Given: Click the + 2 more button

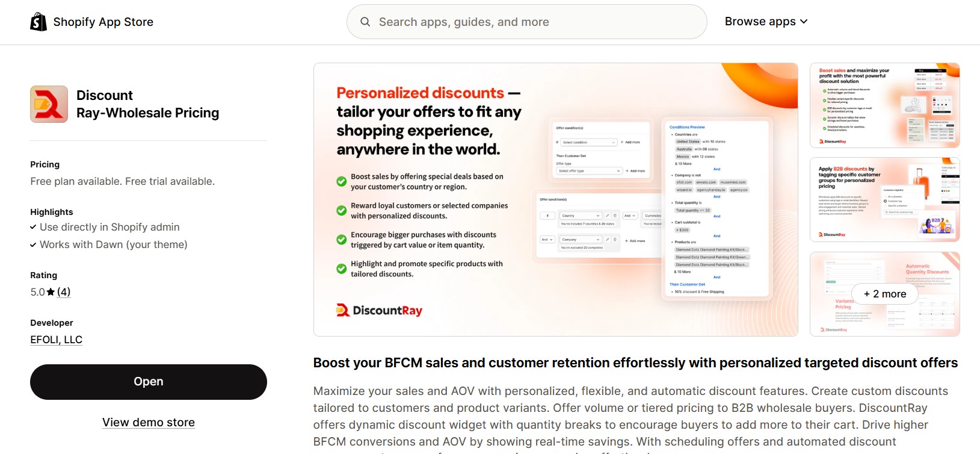Looking at the screenshot, I should click(885, 294).
